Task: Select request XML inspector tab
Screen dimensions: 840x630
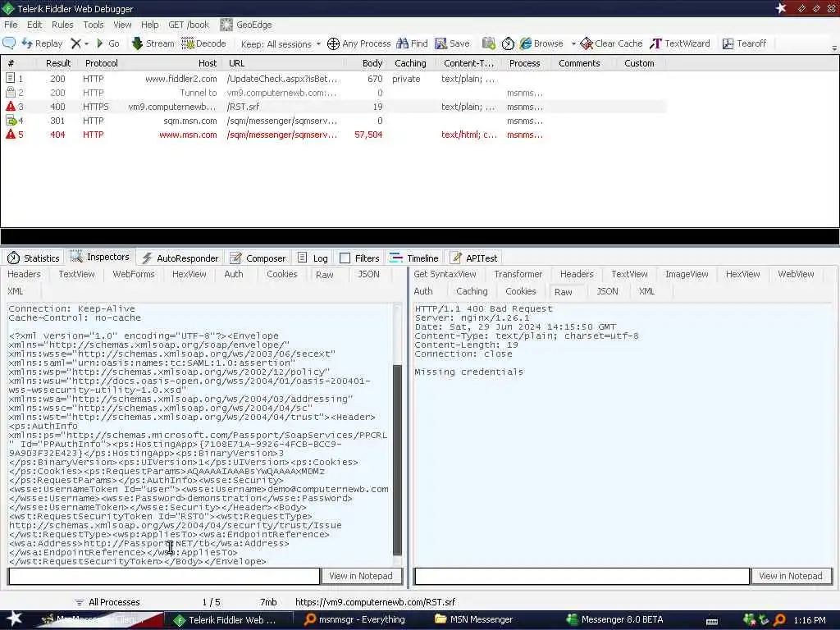Action: 16,291
